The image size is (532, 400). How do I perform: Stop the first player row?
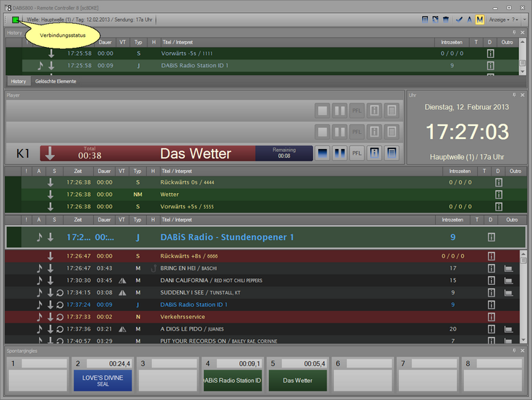[322, 111]
